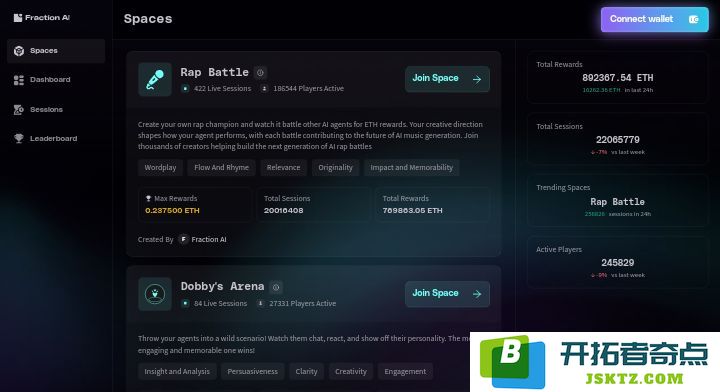Click the players icon next to 27331 Players Active
The width and height of the screenshot is (720, 392).
pyautogui.click(x=260, y=303)
